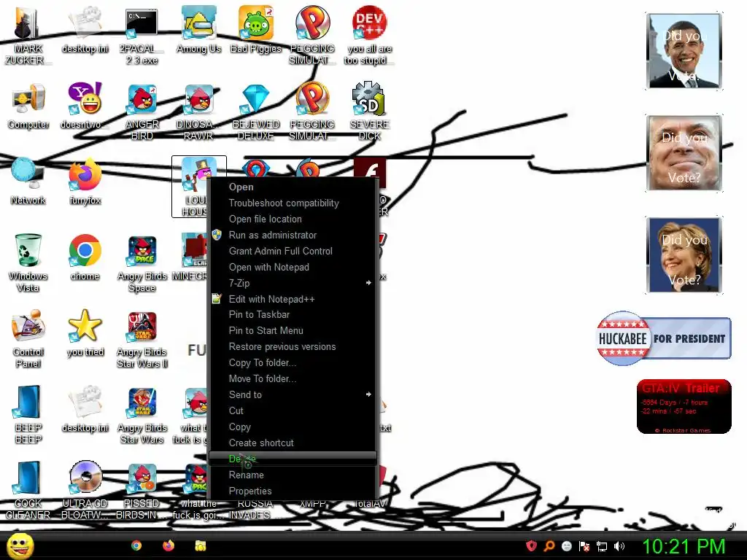
Task: Select the SEVERE DICK SD icon
Action: 369,112
